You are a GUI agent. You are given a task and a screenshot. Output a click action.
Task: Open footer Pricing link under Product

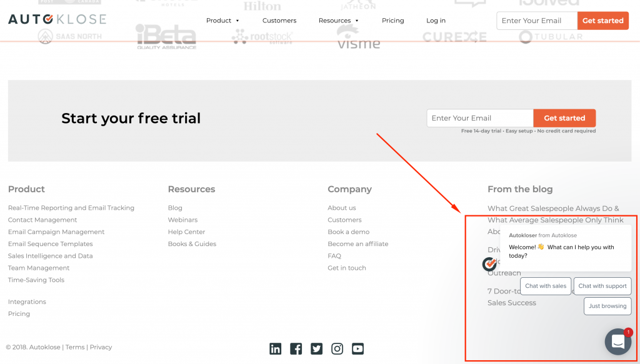[19, 314]
